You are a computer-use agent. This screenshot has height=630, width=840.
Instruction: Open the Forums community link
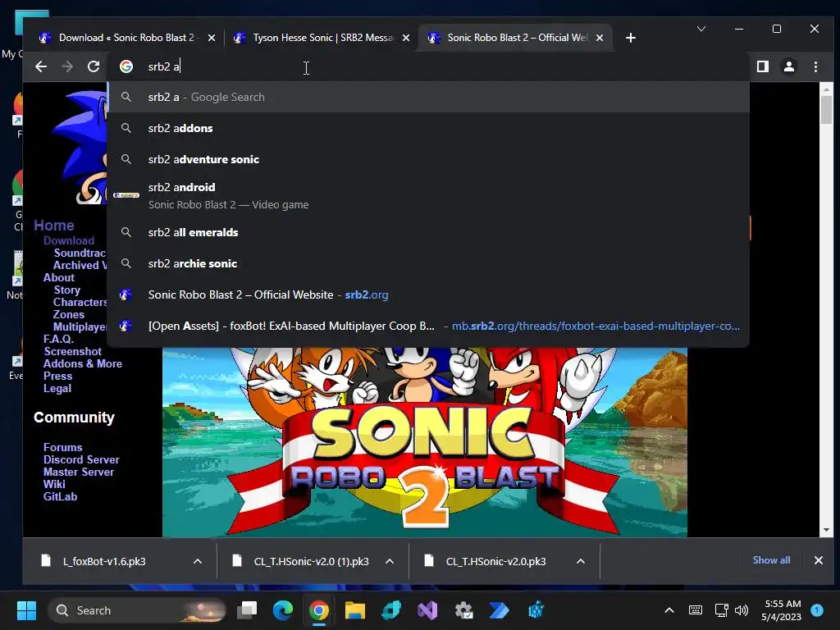point(62,447)
